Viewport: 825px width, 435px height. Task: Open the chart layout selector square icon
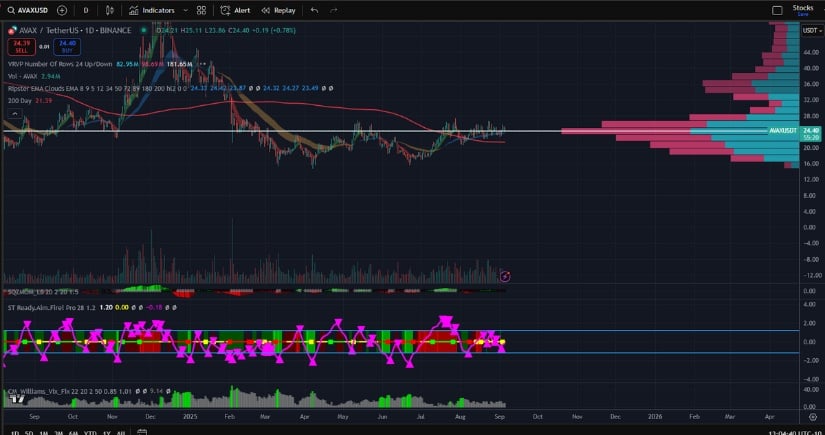pyautogui.click(x=777, y=10)
